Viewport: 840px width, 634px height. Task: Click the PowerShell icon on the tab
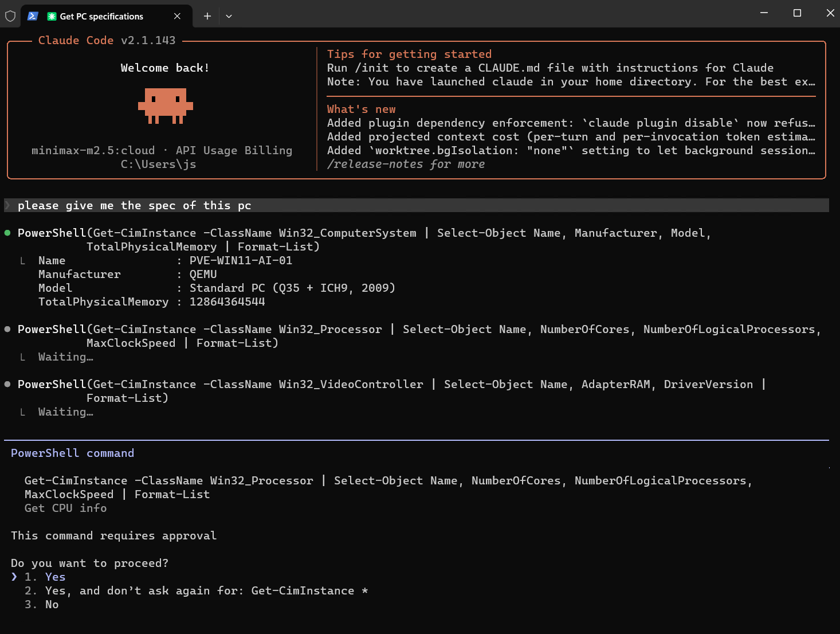click(33, 16)
